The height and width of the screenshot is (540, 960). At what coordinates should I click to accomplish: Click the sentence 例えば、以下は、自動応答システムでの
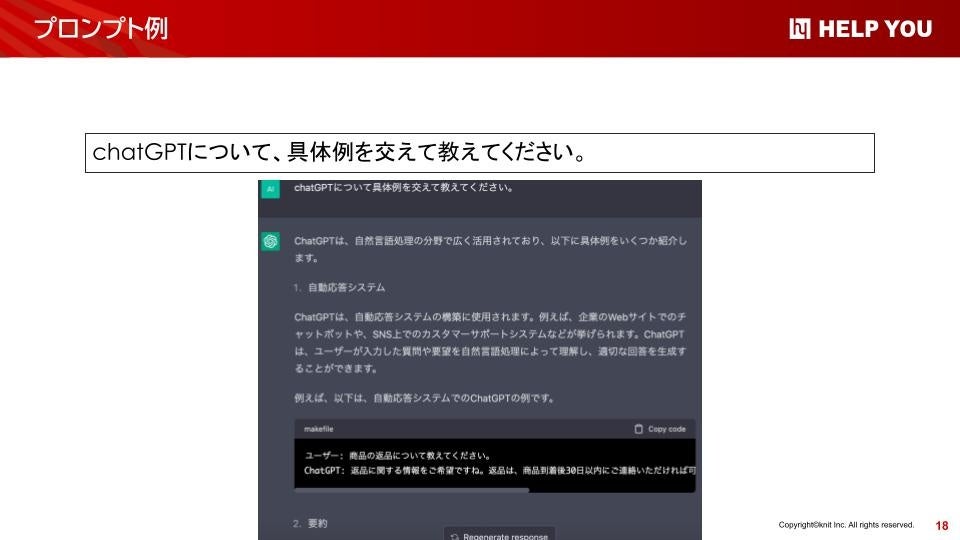424,398
